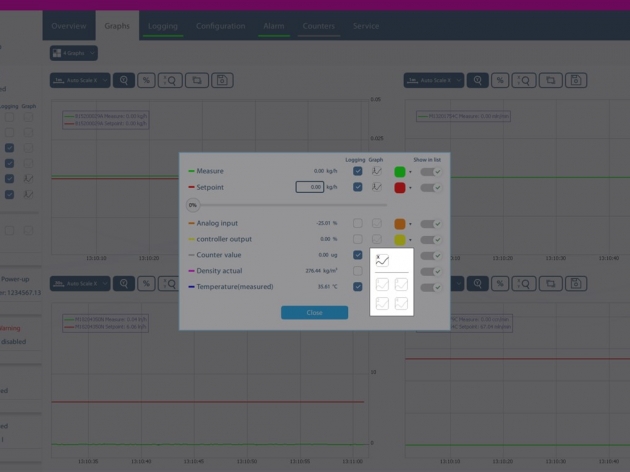
Task: Click the orange Analog input color swatch
Action: pyautogui.click(x=400, y=224)
